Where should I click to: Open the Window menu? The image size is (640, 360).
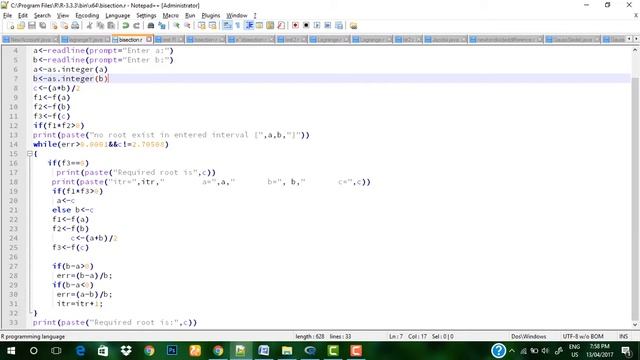pos(237,16)
